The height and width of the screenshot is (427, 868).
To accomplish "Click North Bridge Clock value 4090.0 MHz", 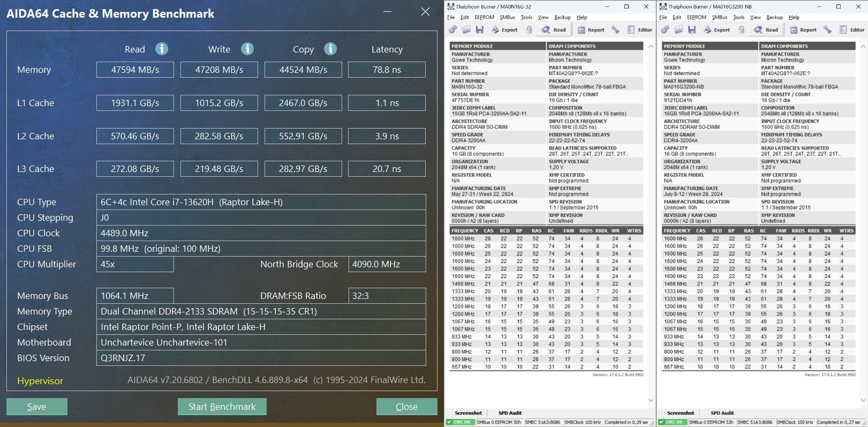I will pos(387,264).
